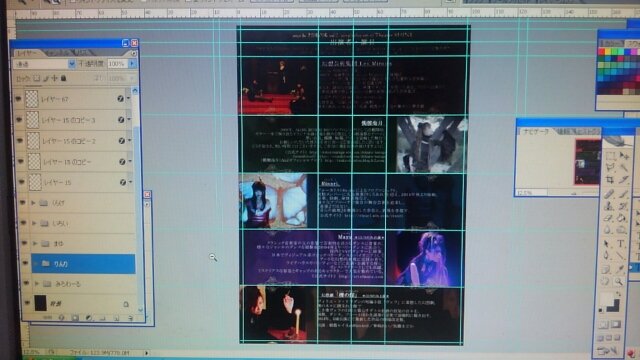Switch to the Channels tab

58,53
